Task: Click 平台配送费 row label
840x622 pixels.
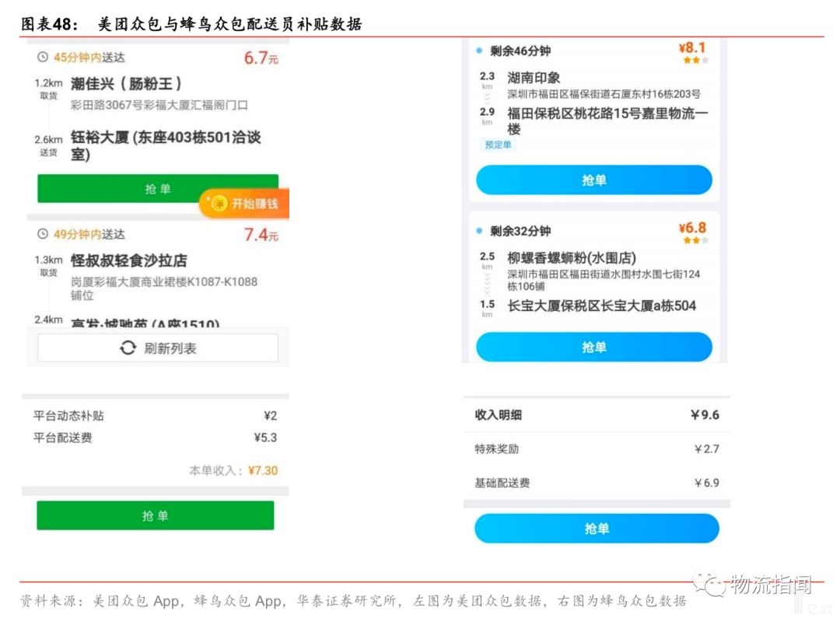Action: pyautogui.click(x=63, y=438)
